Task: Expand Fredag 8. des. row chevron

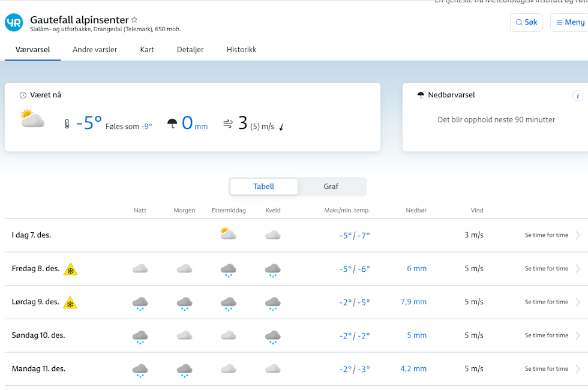Action: [x=578, y=269]
